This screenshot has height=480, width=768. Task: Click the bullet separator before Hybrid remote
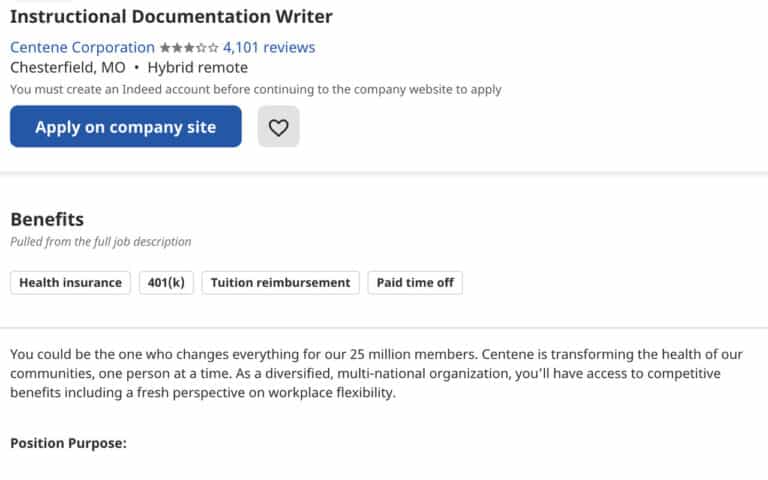(x=137, y=68)
